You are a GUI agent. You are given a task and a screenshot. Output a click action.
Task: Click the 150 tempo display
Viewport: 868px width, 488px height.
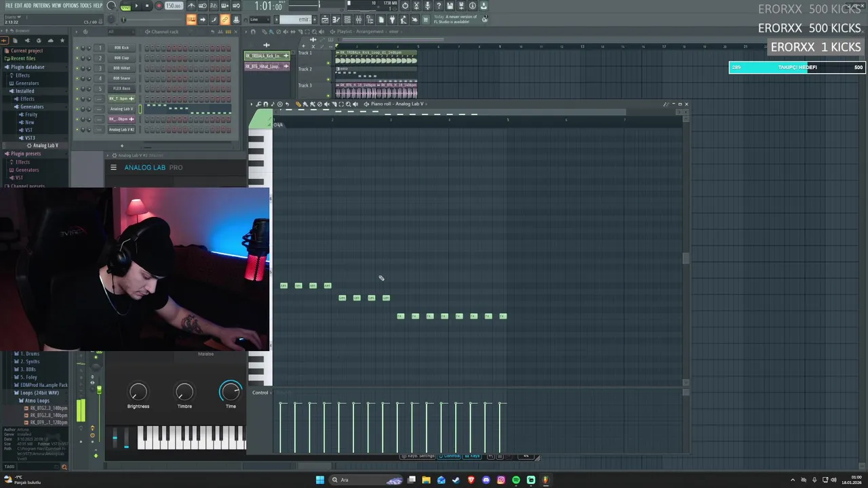click(x=174, y=5)
